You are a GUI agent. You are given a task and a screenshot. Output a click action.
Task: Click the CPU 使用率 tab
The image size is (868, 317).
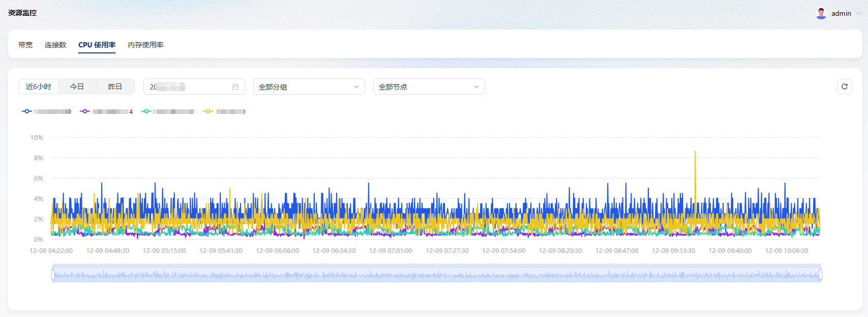(x=97, y=45)
